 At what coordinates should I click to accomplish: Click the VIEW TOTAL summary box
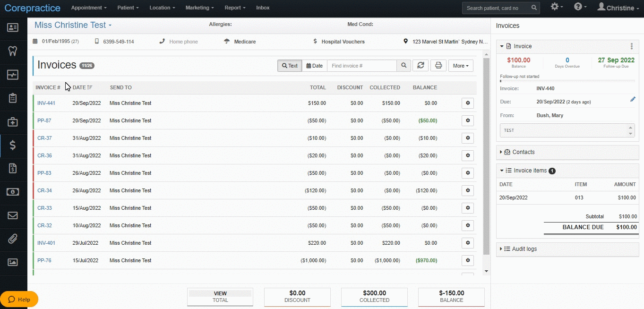tap(220, 297)
